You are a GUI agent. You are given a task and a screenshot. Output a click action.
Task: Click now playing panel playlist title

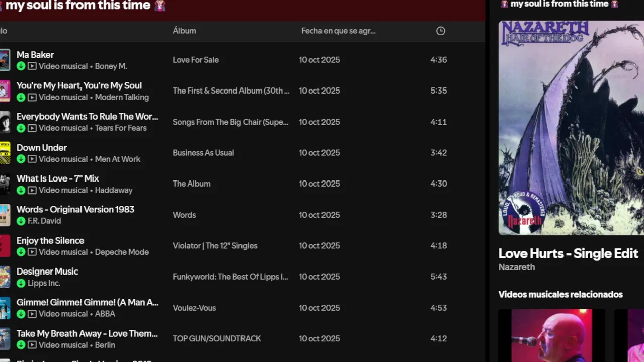tap(559, 4)
